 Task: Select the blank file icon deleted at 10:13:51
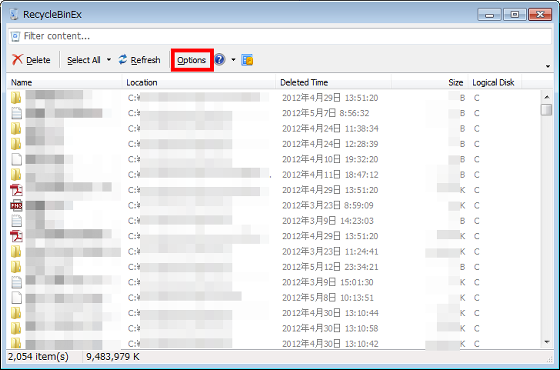[x=16, y=298]
